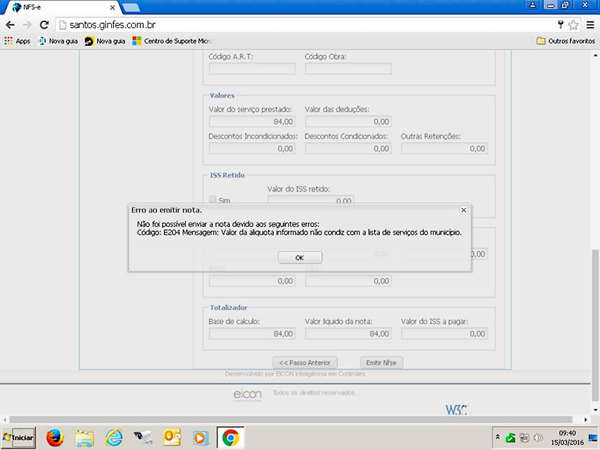
Task: Click the Chrome user profile icon
Action: point(532,5)
